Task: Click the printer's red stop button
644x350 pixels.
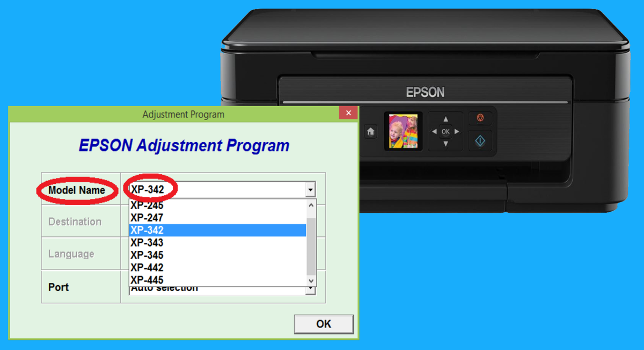Action: pos(480,118)
